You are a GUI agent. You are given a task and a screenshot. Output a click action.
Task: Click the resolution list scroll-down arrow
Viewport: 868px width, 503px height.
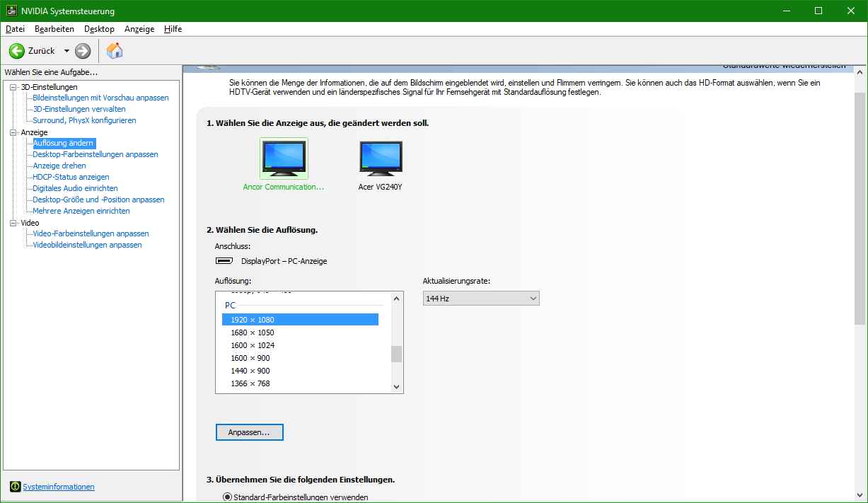click(397, 386)
